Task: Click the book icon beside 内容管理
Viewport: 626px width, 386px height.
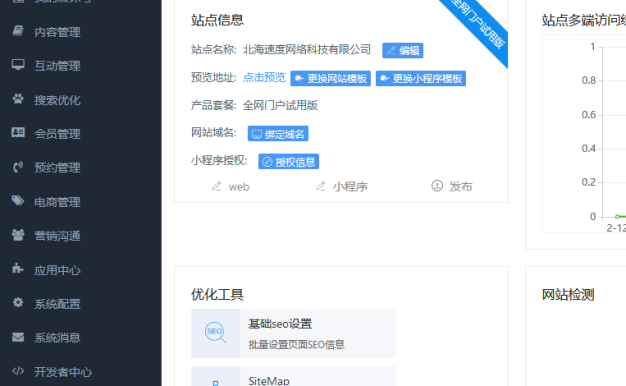Action: pyautogui.click(x=18, y=31)
